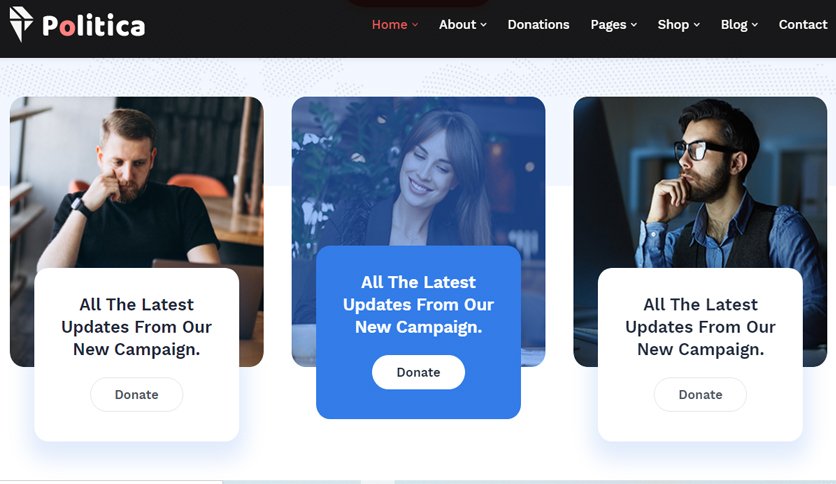The height and width of the screenshot is (484, 836).
Task: Select the Home nav label
Action: 389,25
